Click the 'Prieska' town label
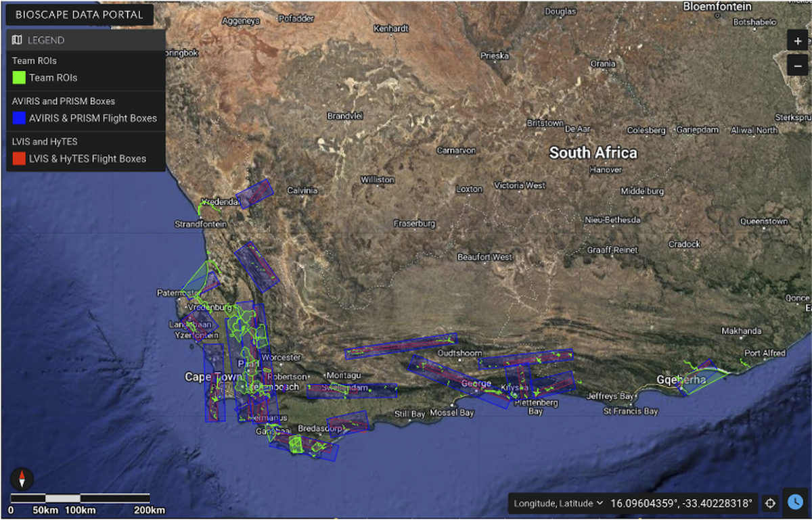The height and width of the screenshot is (520, 812). point(495,55)
